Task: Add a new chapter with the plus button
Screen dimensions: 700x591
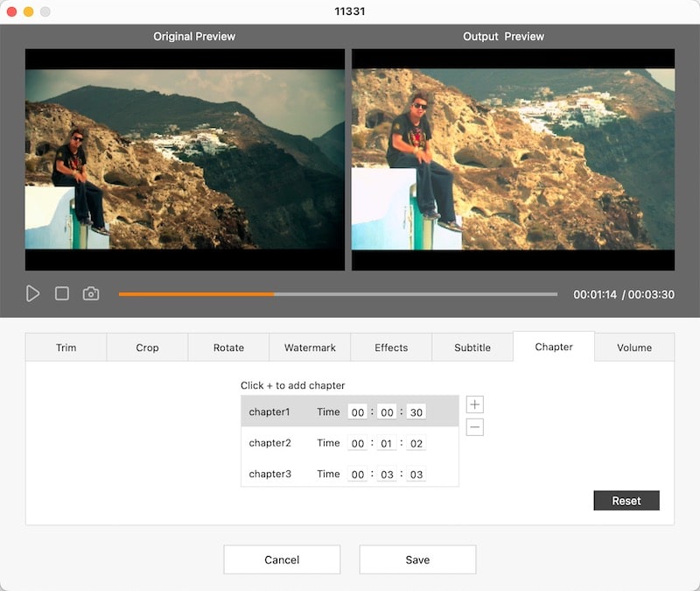Action: 474,404
